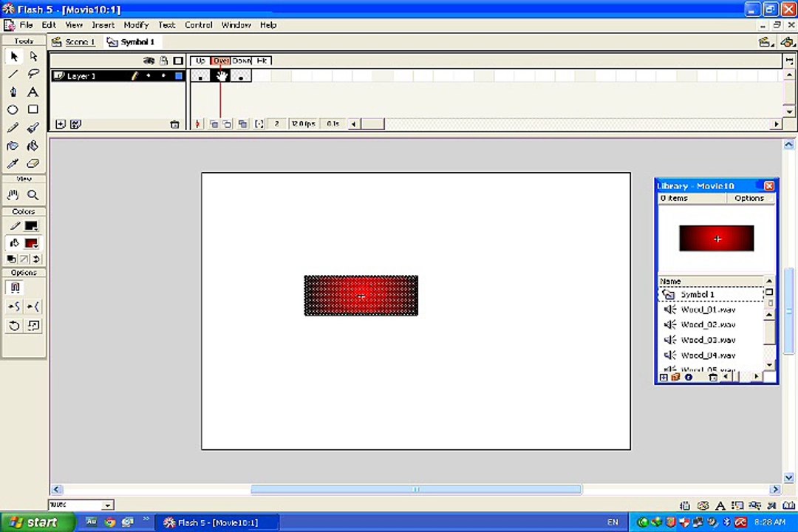Toggle Layer 1 visibility dot
This screenshot has width=798, height=532.
pos(149,76)
